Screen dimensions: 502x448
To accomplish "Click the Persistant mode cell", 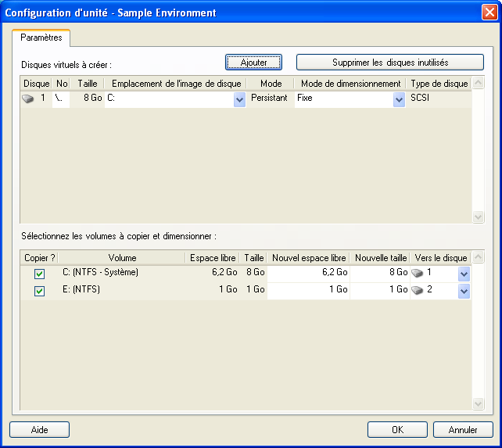I will 269,98.
